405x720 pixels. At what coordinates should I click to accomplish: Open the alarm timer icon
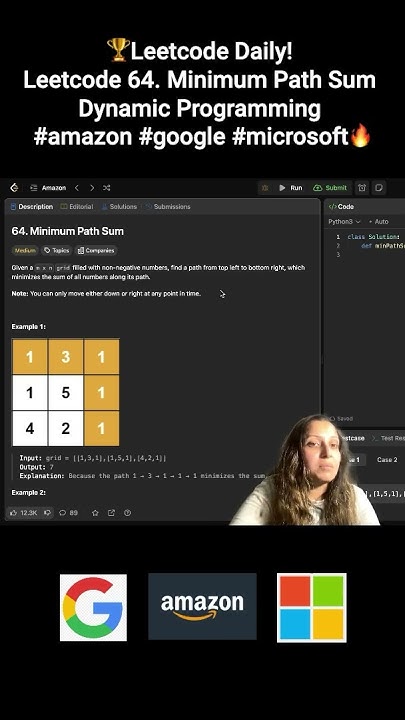(x=362, y=188)
